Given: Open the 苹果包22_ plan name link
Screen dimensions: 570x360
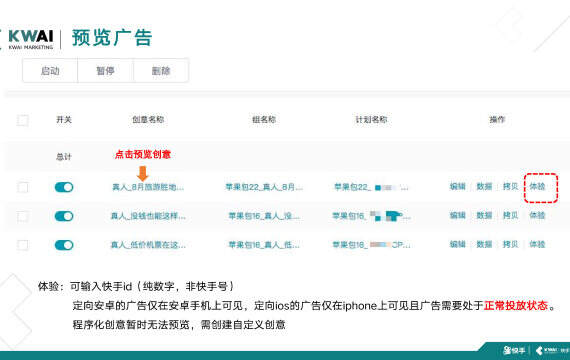Looking at the screenshot, I should (371, 187).
